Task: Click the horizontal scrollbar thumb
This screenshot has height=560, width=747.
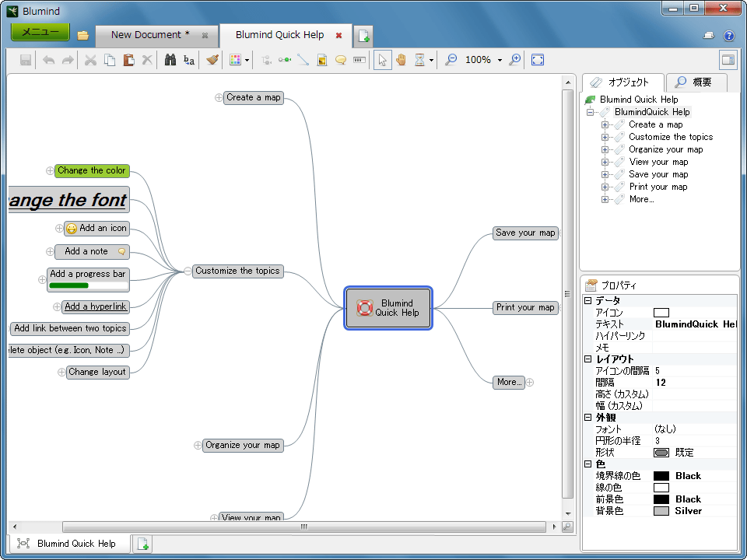Action: (x=304, y=527)
